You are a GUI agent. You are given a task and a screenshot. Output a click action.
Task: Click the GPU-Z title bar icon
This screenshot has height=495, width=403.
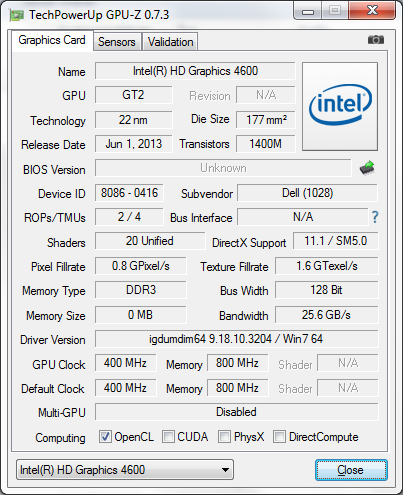click(17, 15)
